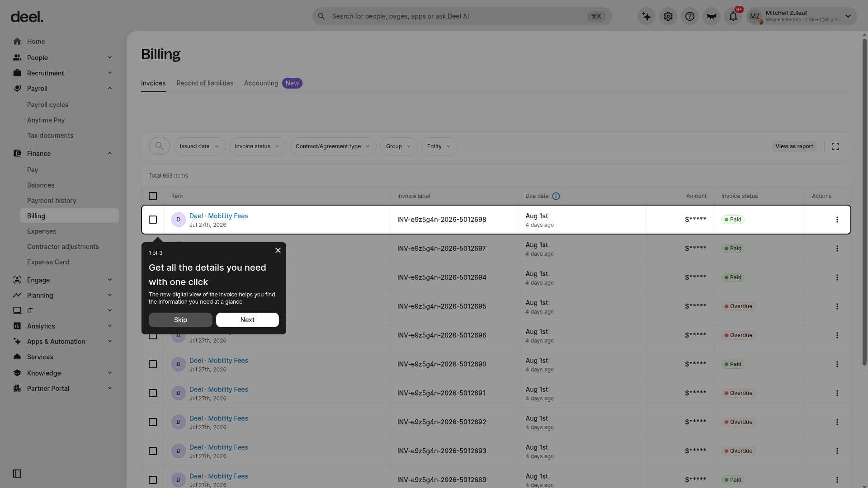
Task: Open actions menu for invoice 5012698
Action: click(837, 220)
